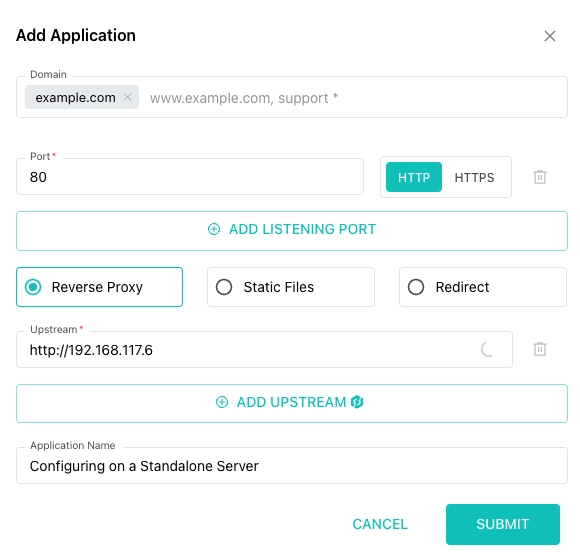Click the Submit button
The height and width of the screenshot is (558, 580).
coord(503,524)
